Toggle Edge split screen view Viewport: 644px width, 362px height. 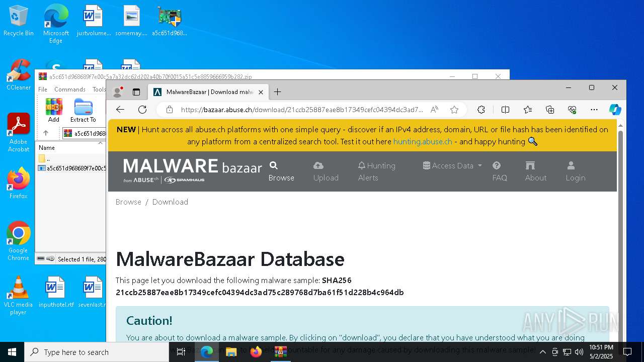(x=506, y=110)
